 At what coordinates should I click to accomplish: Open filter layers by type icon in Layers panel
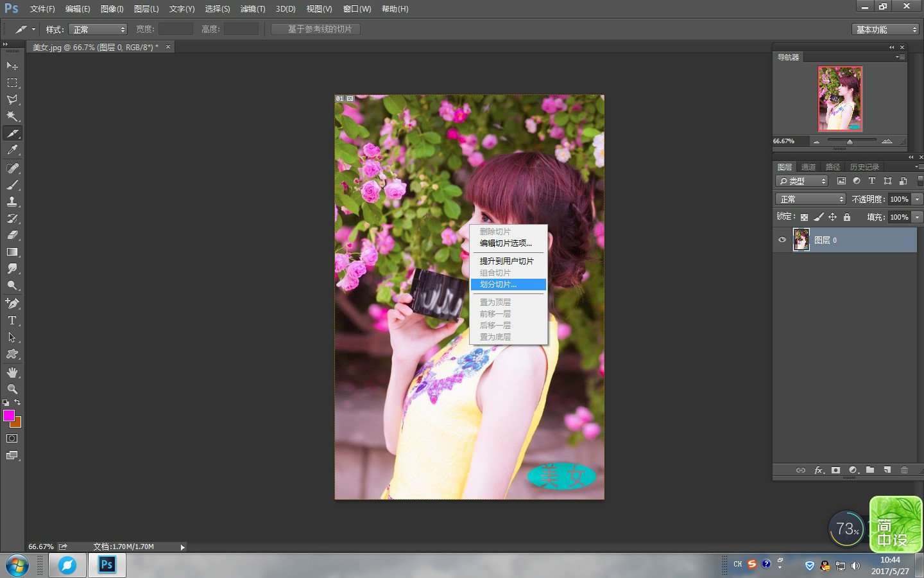coord(801,180)
